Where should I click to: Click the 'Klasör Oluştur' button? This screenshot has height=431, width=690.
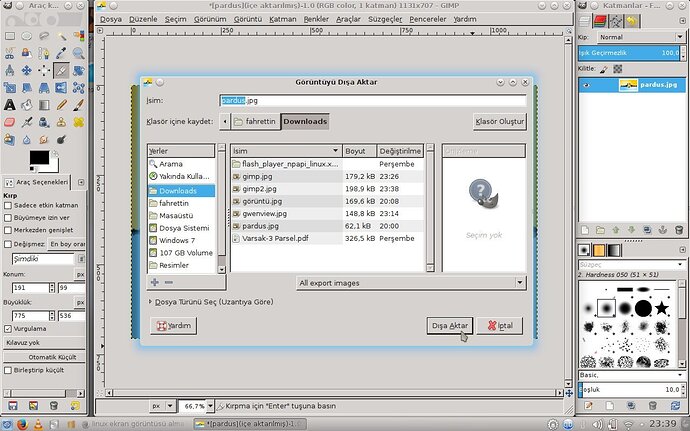tap(499, 122)
